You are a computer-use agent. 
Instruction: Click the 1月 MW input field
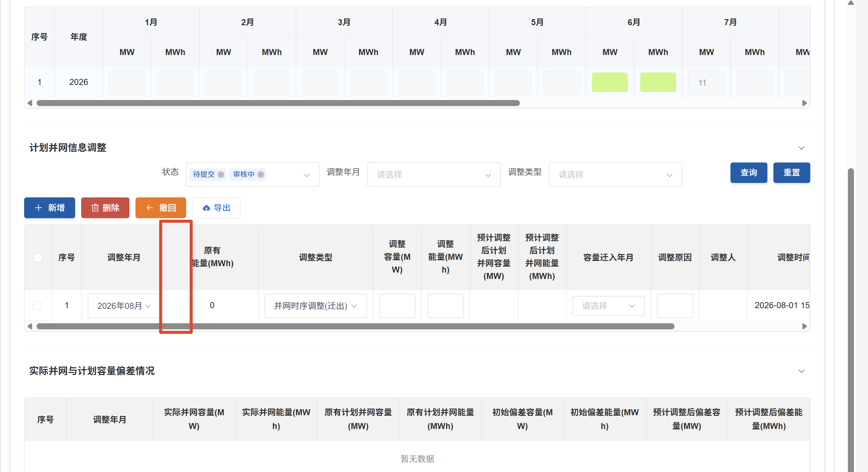(x=127, y=82)
